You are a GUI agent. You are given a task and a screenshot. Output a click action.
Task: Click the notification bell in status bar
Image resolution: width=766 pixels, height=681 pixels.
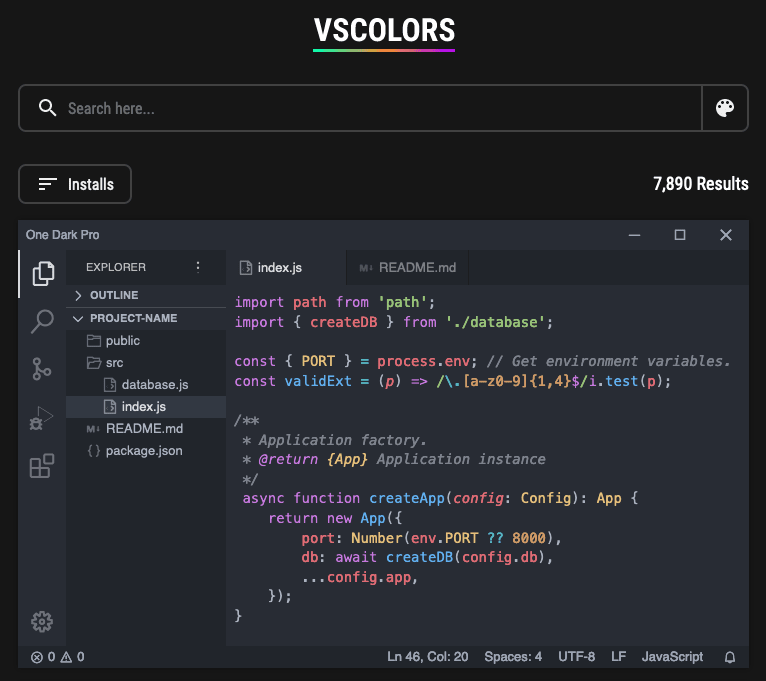click(730, 657)
